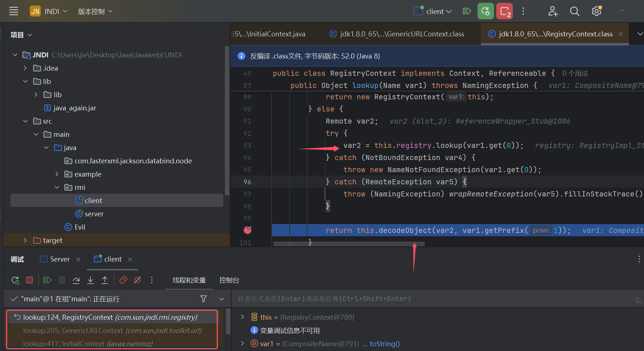Close the RegistryContext.class tab
This screenshot has width=644, height=351.
[x=621, y=34]
